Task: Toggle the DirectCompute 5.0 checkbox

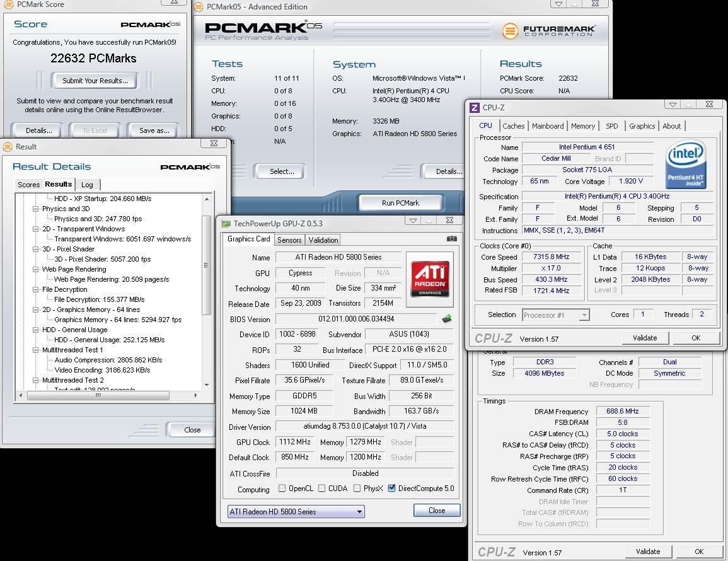Action: (x=392, y=488)
